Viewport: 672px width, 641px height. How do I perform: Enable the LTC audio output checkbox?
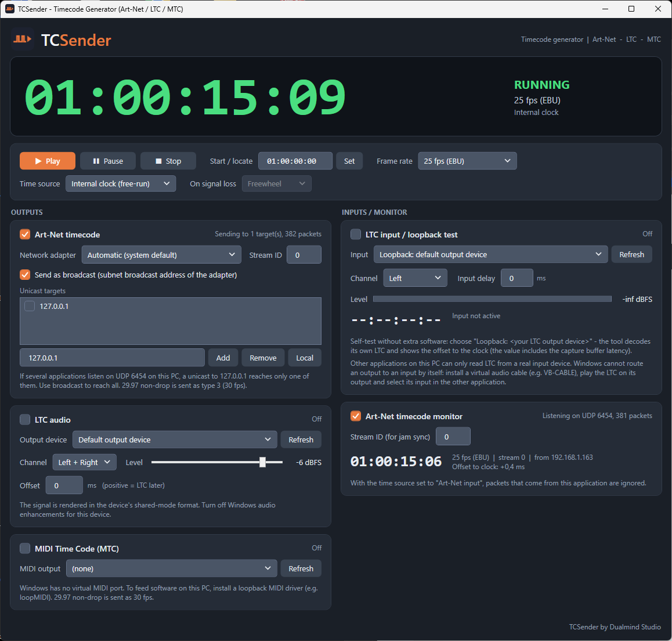pos(25,420)
